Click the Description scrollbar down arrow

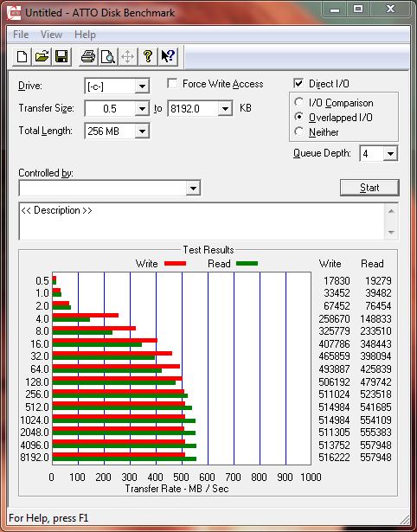pos(391,233)
